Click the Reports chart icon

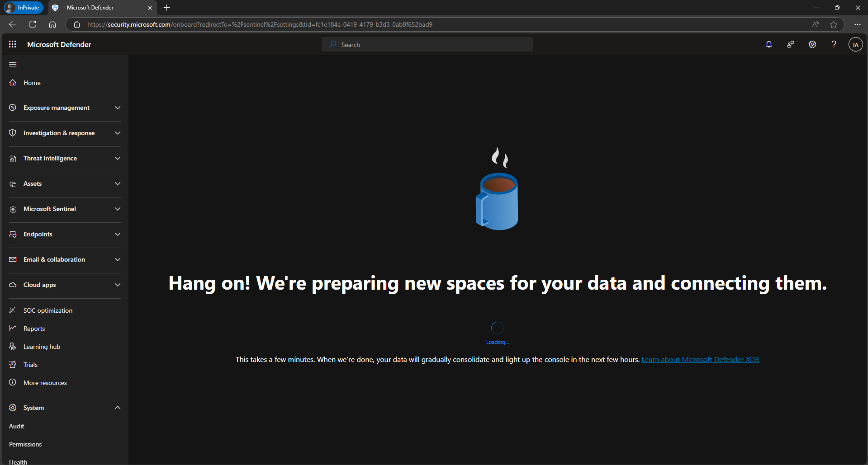(13, 329)
